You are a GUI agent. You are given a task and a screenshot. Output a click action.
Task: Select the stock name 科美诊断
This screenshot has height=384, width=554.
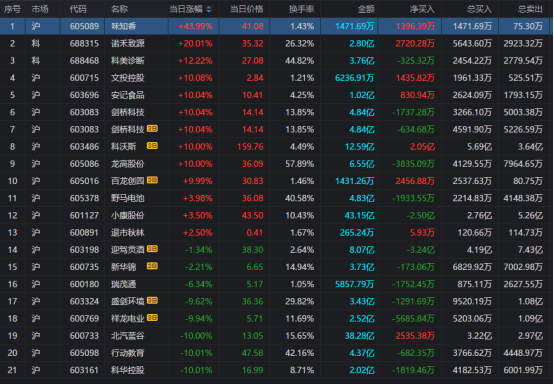[128, 61]
